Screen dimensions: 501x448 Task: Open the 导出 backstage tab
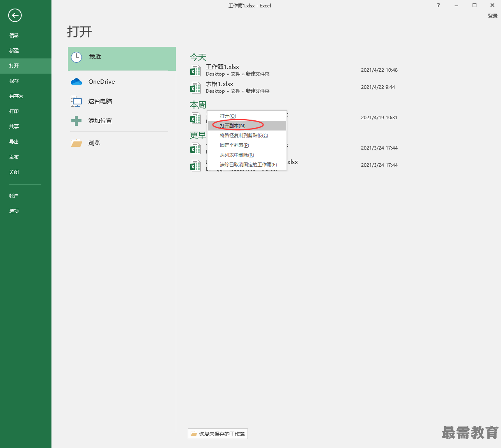point(26,142)
